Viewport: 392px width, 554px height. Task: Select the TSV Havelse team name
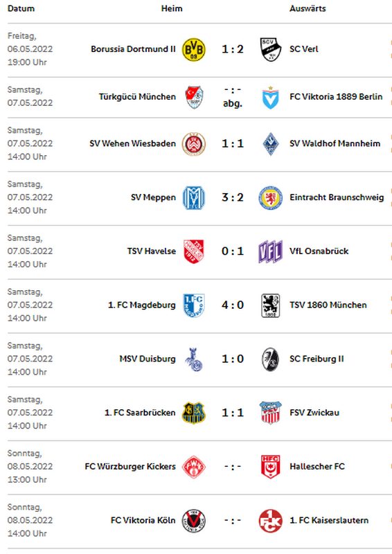151,251
